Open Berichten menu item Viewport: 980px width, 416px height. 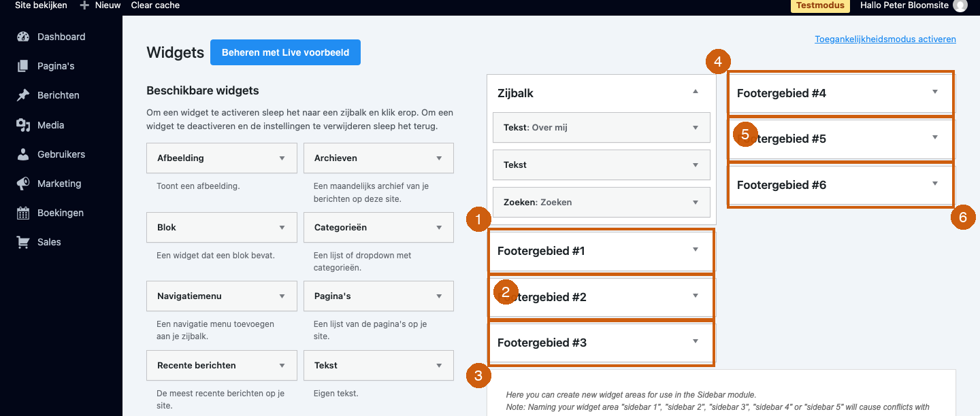tap(59, 95)
